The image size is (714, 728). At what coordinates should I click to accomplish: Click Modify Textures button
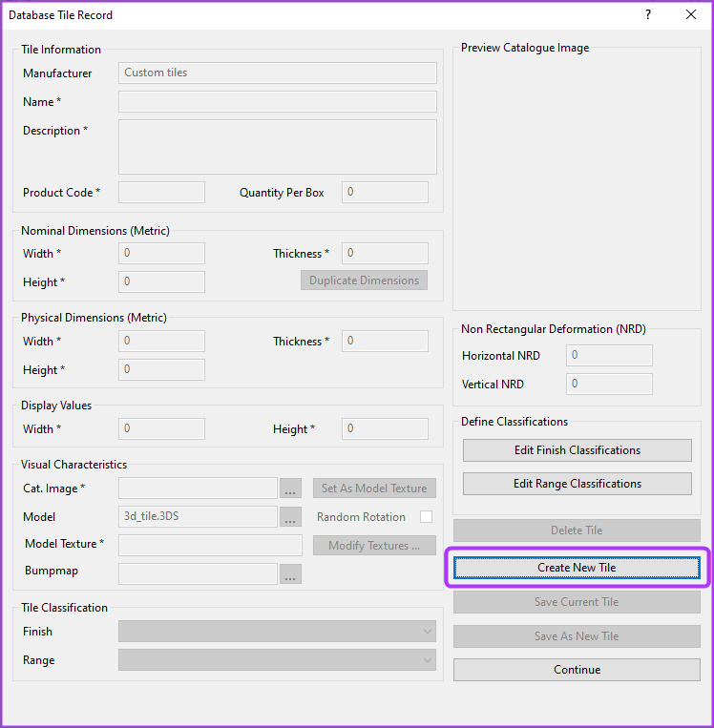pyautogui.click(x=374, y=545)
